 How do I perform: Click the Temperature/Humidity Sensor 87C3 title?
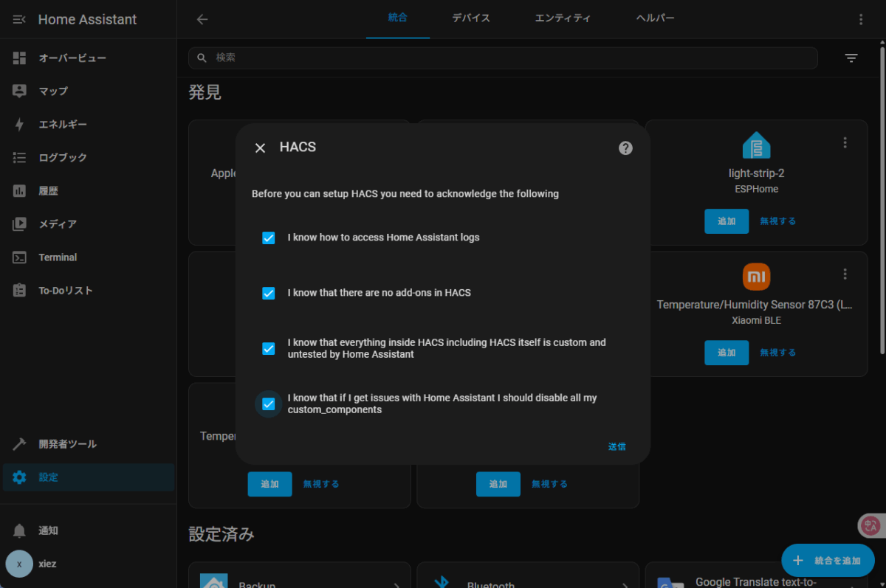tap(755, 305)
